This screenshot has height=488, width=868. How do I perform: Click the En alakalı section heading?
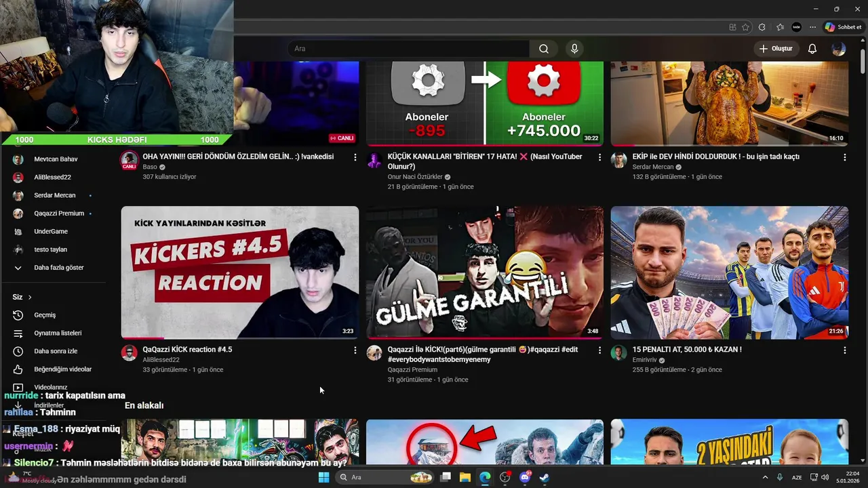[144, 405]
